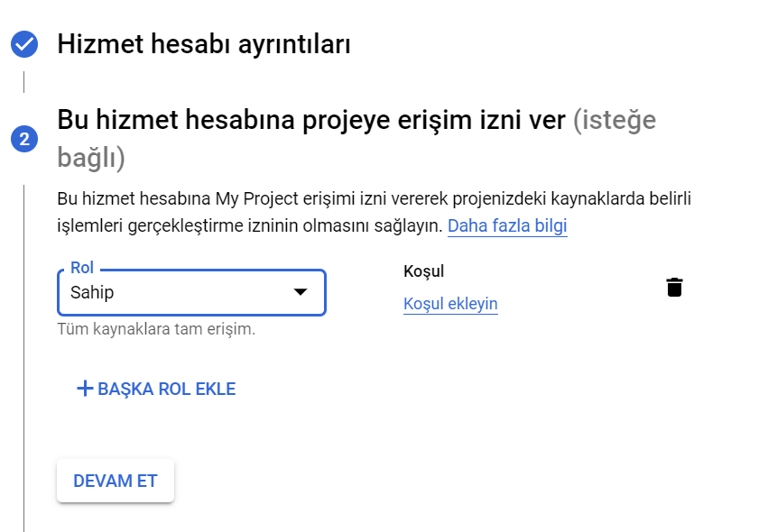Click the helper text Tüm kaynaklara tam erişim
Screen dimensions: 768x532
coord(156,329)
